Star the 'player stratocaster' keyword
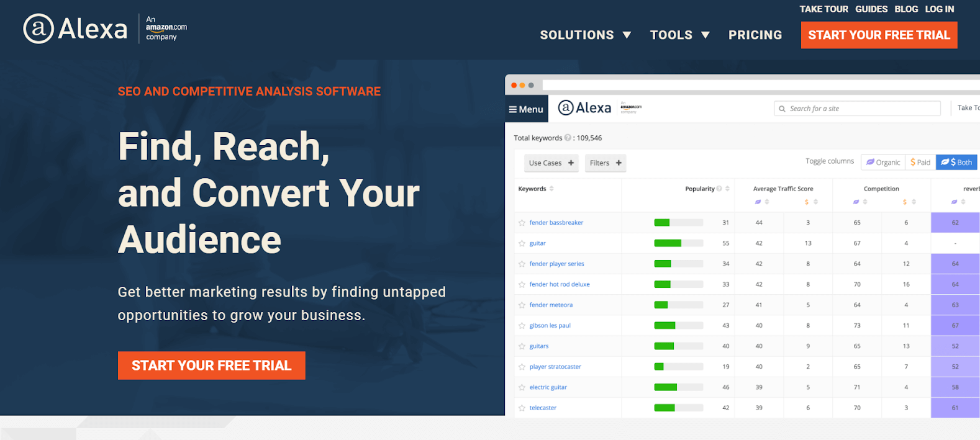Viewport: 980px width, 440px height. [522, 367]
